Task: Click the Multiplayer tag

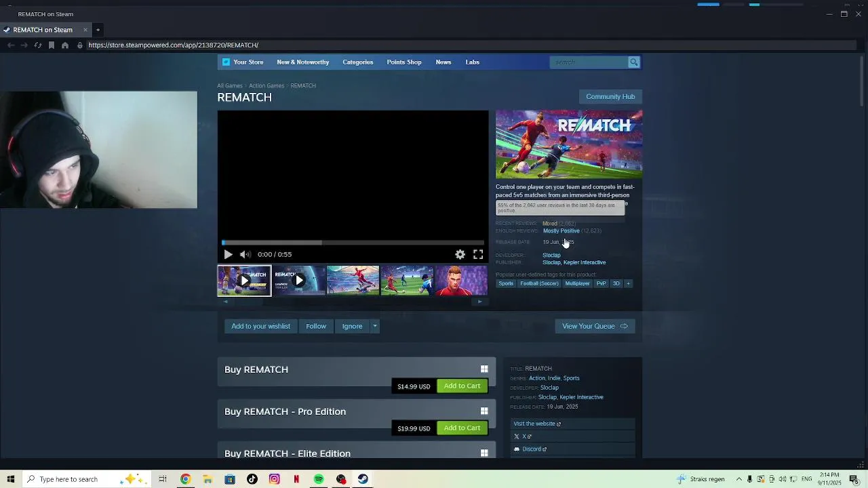Action: point(577,283)
